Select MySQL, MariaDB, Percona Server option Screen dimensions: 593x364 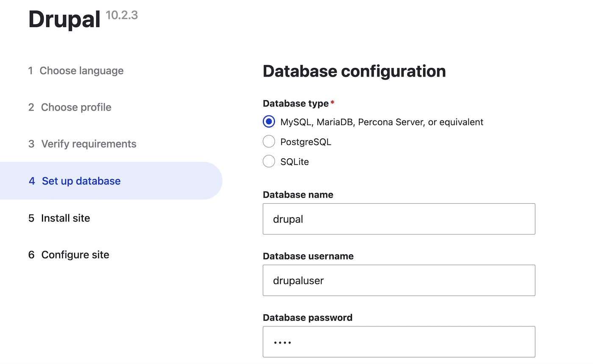(x=269, y=121)
